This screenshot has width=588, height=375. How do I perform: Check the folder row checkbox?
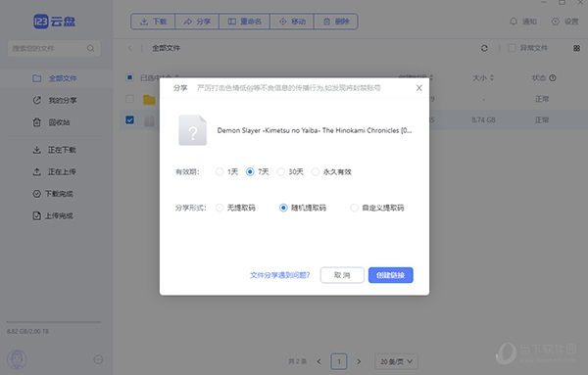pos(129,99)
